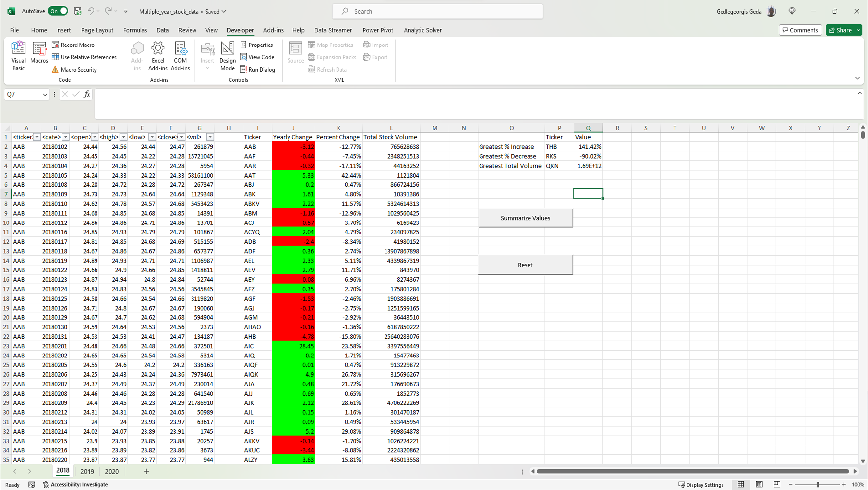Expand the Name Box dropdown
Viewport: 868px width, 490px height.
click(x=45, y=95)
